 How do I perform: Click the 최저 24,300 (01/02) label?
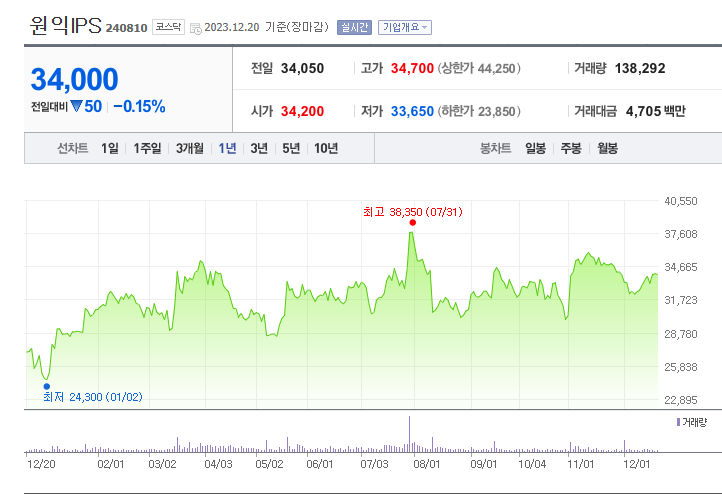coord(93,397)
